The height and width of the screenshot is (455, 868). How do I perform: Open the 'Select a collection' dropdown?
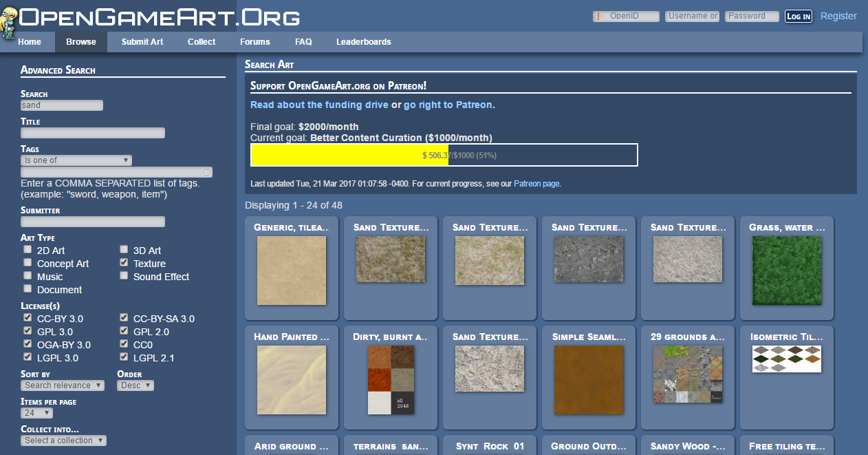click(x=63, y=441)
